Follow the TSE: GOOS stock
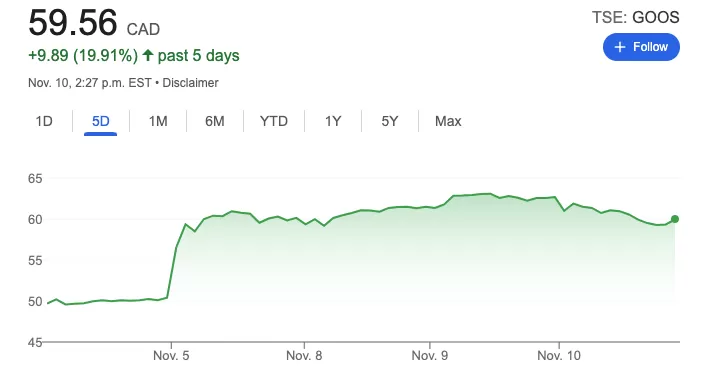This screenshot has width=715, height=373. click(x=641, y=47)
